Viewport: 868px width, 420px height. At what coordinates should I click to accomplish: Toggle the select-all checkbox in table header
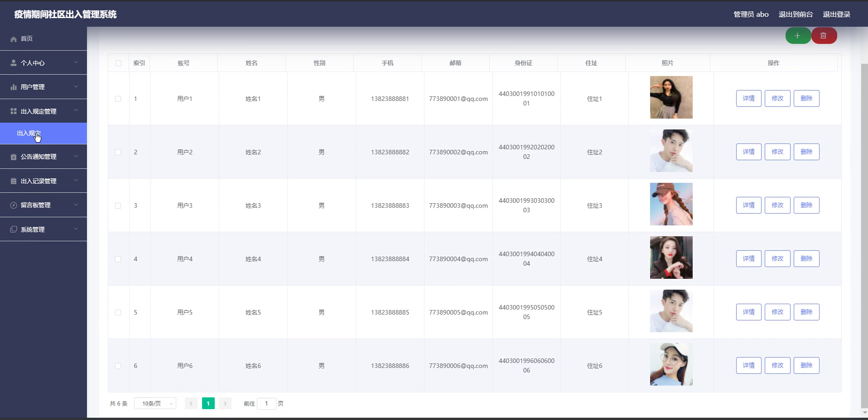pos(118,63)
